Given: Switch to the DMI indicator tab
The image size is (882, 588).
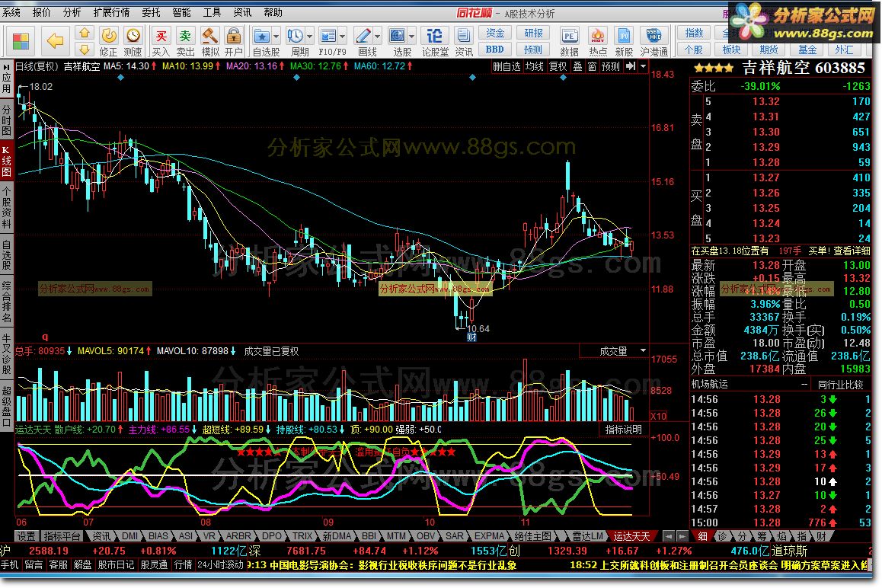Looking at the screenshot, I should point(129,536).
